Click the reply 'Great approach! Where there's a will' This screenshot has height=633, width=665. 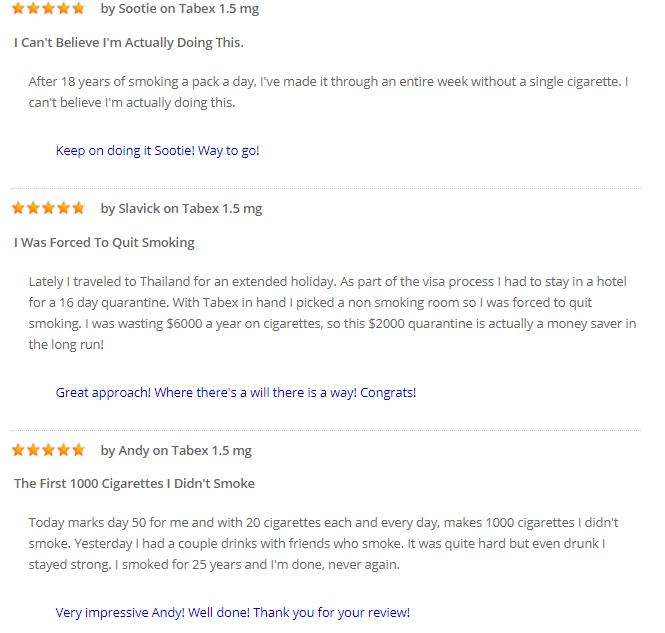point(236,393)
